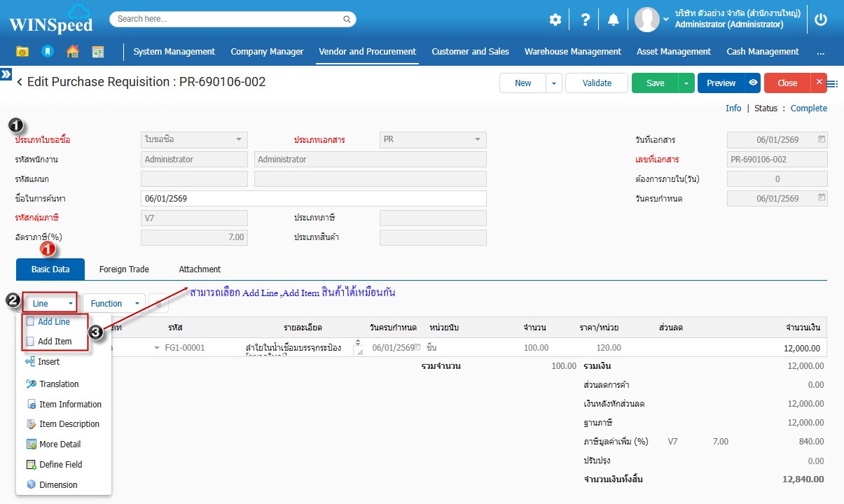Image resolution: width=844 pixels, height=504 pixels.
Task: Select Add Item from Line menu
Action: click(55, 342)
